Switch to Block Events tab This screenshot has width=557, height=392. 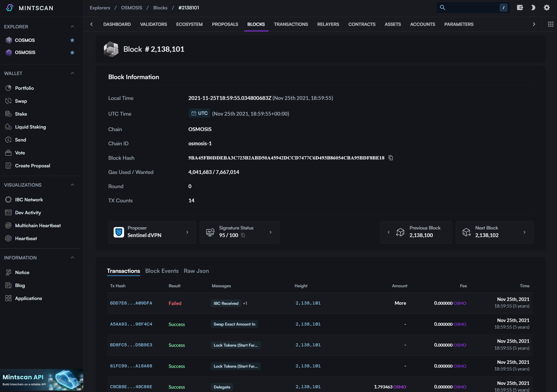coord(162,271)
